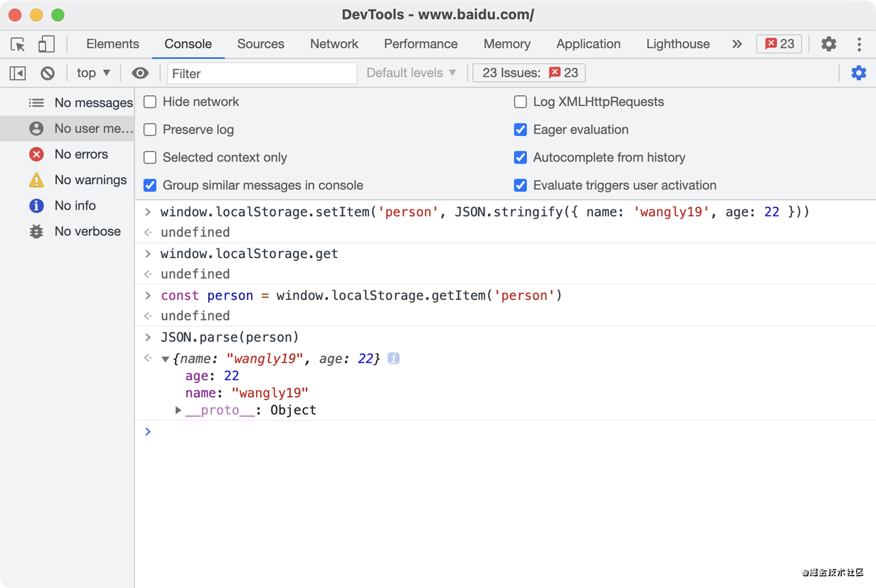
Task: Enable the Hide network checkbox
Action: pos(150,102)
